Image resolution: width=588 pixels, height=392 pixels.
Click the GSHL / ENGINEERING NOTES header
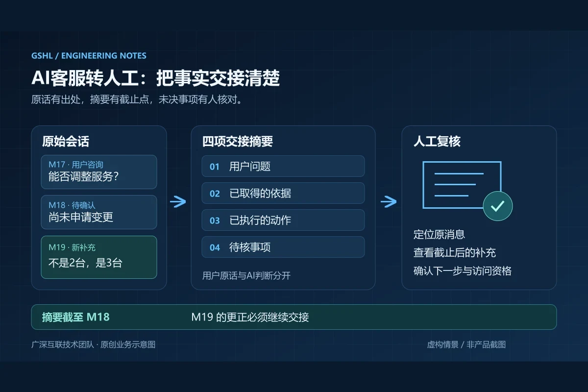tap(89, 56)
